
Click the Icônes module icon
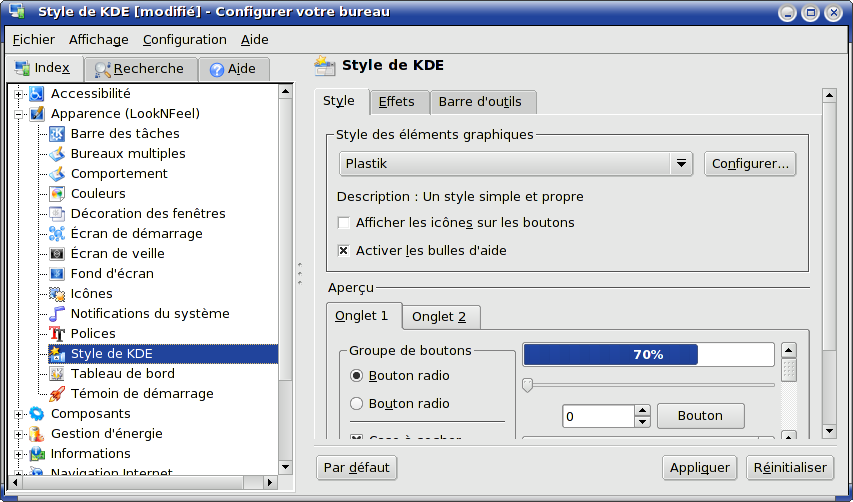[57, 294]
